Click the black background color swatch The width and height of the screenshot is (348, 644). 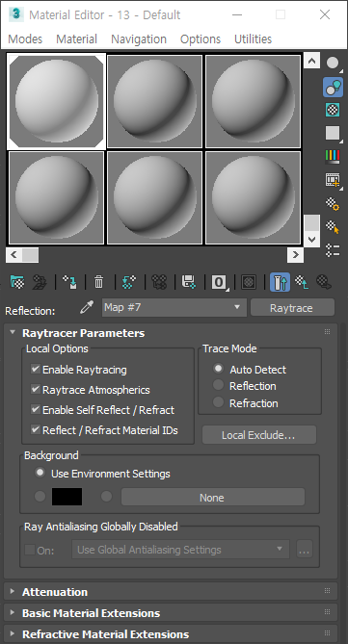click(x=67, y=497)
